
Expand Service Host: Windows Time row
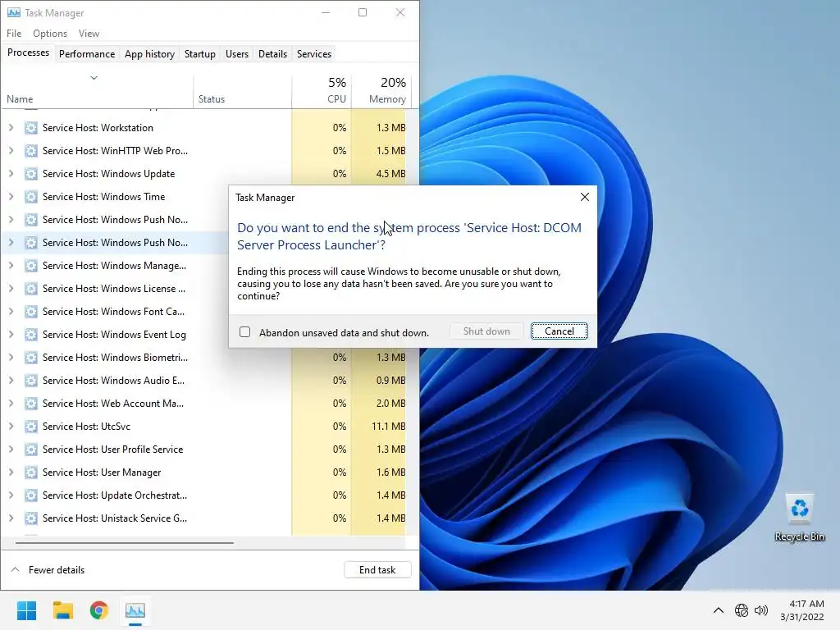(11, 197)
